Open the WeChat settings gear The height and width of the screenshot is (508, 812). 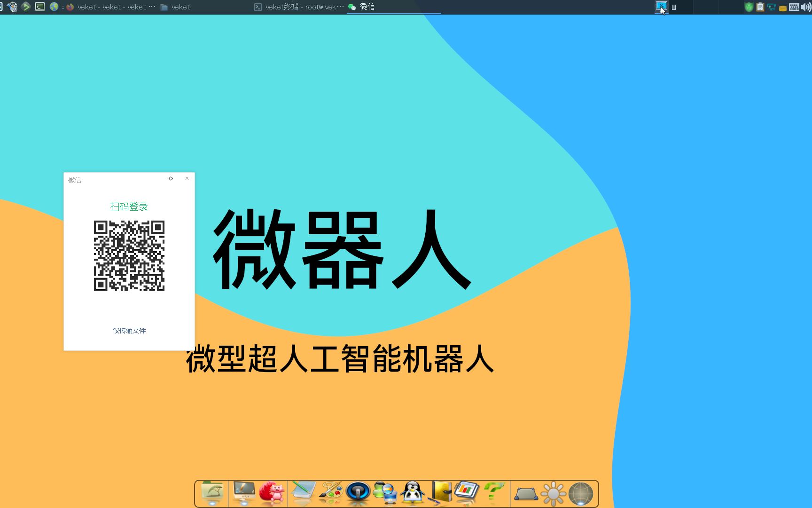pos(171,179)
